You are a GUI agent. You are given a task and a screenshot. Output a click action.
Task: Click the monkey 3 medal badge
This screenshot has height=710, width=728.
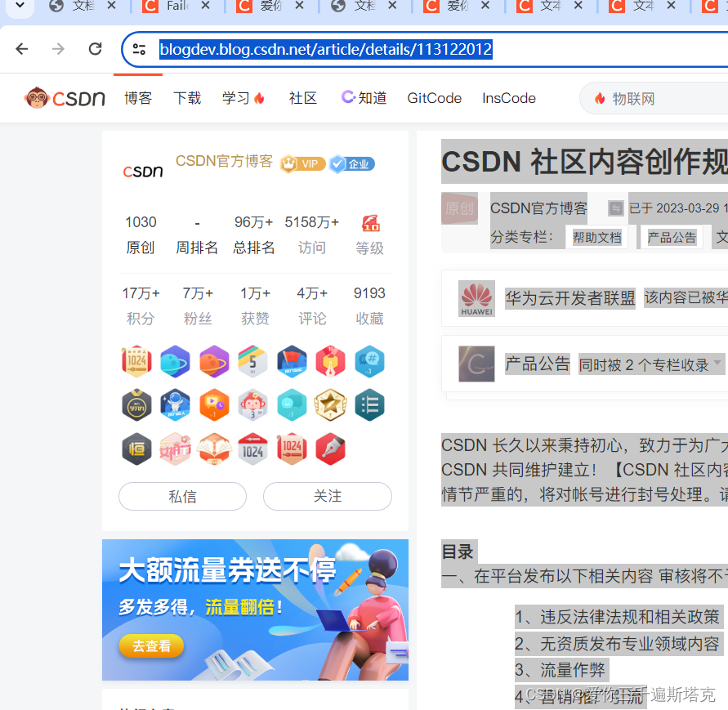coord(253,405)
